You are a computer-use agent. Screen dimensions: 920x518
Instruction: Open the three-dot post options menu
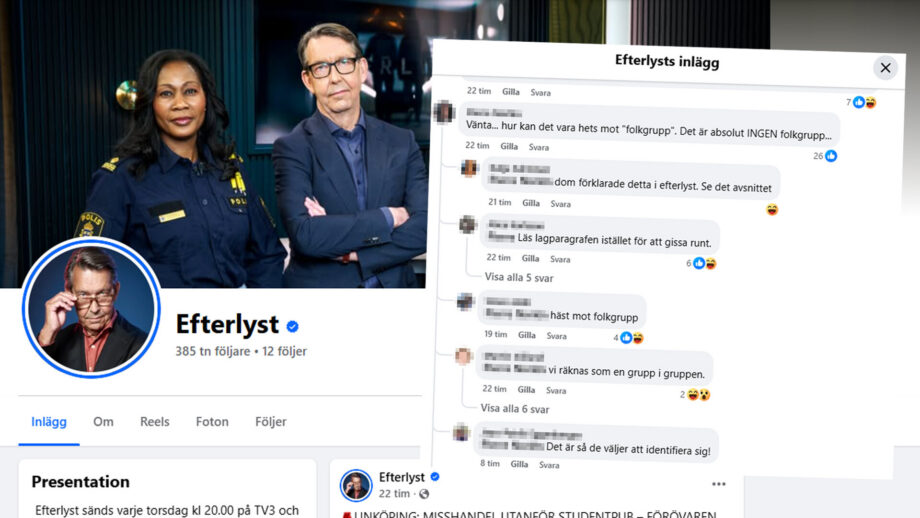point(718,484)
